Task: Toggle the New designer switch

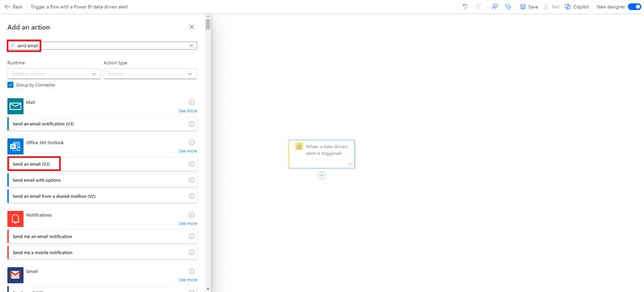Action: 634,7
